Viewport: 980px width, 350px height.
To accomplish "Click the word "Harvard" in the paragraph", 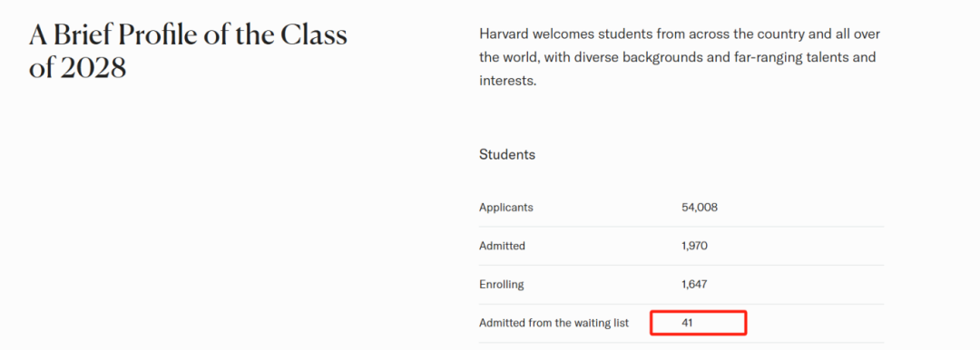I will click(x=501, y=34).
